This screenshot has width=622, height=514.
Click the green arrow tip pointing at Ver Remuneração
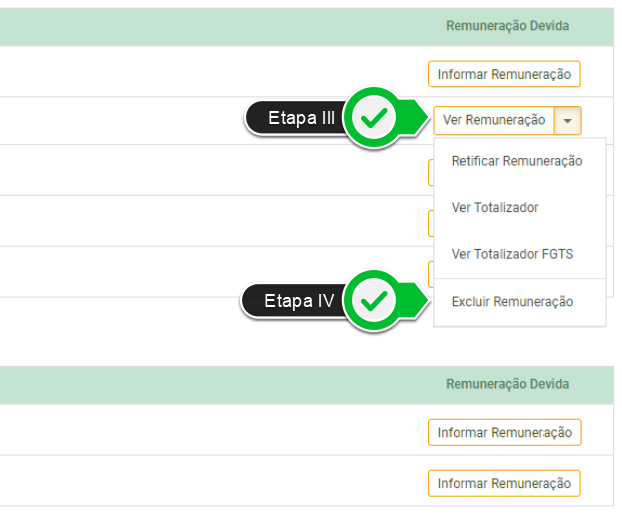click(426, 119)
